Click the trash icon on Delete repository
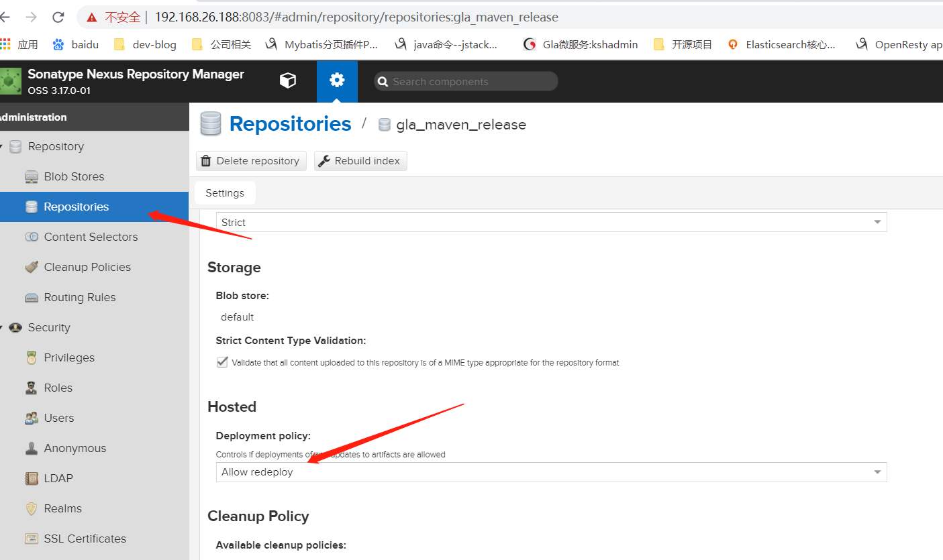The image size is (943, 560). click(207, 161)
